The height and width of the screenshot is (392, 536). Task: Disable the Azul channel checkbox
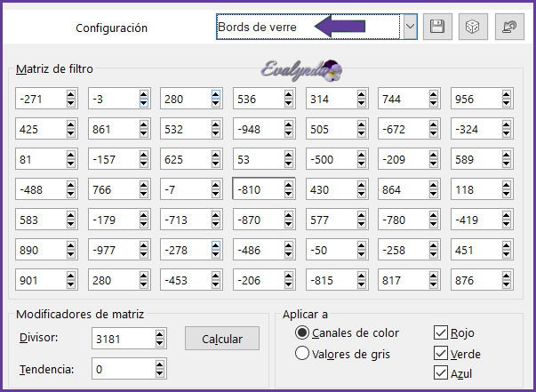point(441,373)
